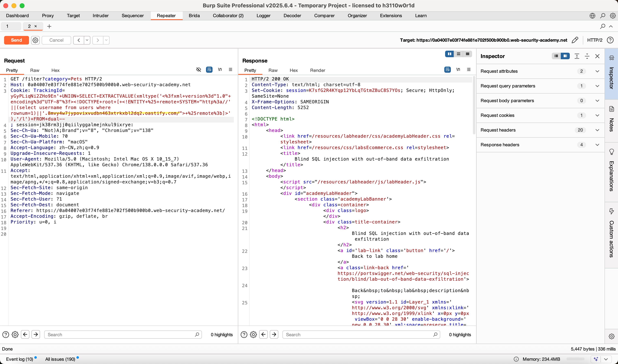618x364 pixels.
Task: Click the HTTP/2 protocol label
Action: [x=595, y=40]
